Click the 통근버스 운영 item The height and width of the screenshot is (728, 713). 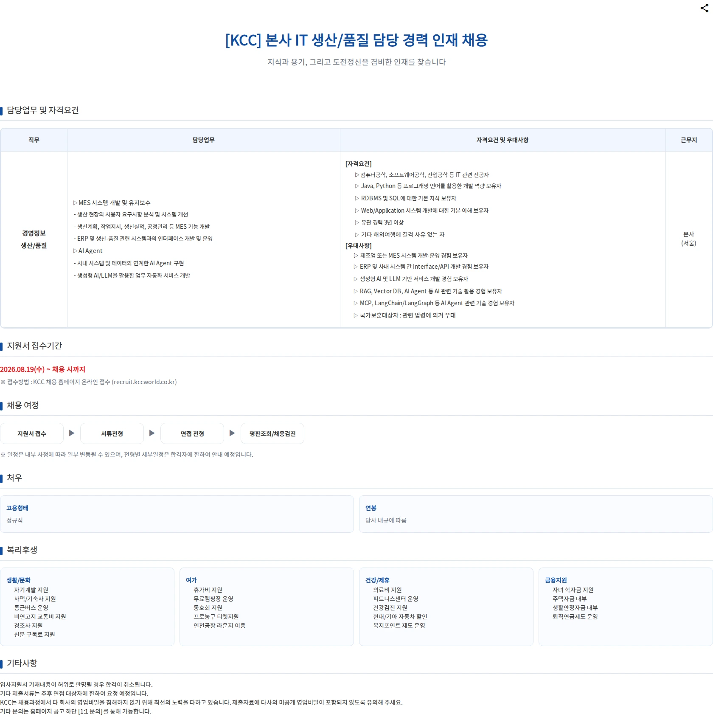pyautogui.click(x=31, y=608)
